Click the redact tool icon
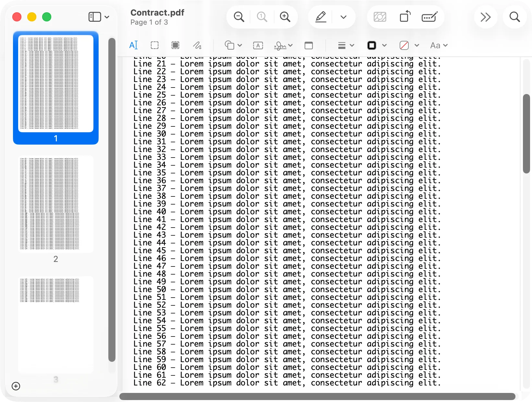Image resolution: width=532 pixels, height=402 pixels. (x=380, y=17)
